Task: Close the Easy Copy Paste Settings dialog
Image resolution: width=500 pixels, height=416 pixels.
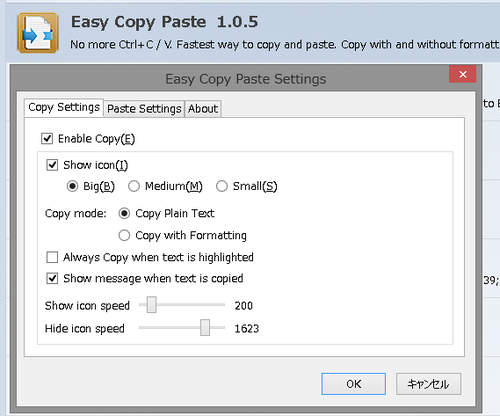Action: tap(462, 74)
